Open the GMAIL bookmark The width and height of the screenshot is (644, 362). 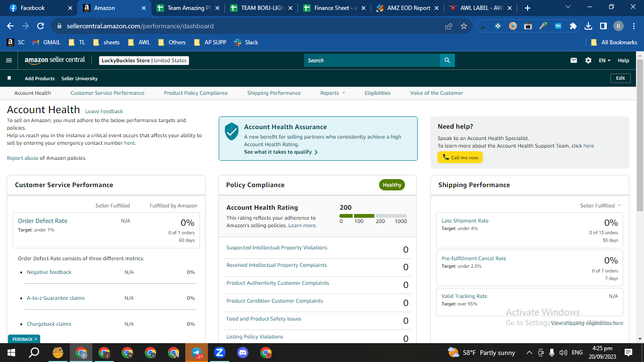[46, 42]
